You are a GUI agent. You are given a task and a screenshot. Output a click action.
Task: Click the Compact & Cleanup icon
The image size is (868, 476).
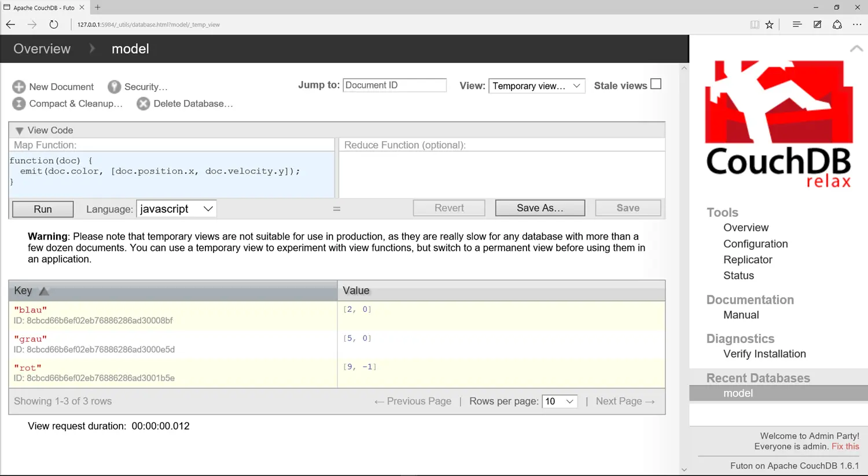click(19, 104)
